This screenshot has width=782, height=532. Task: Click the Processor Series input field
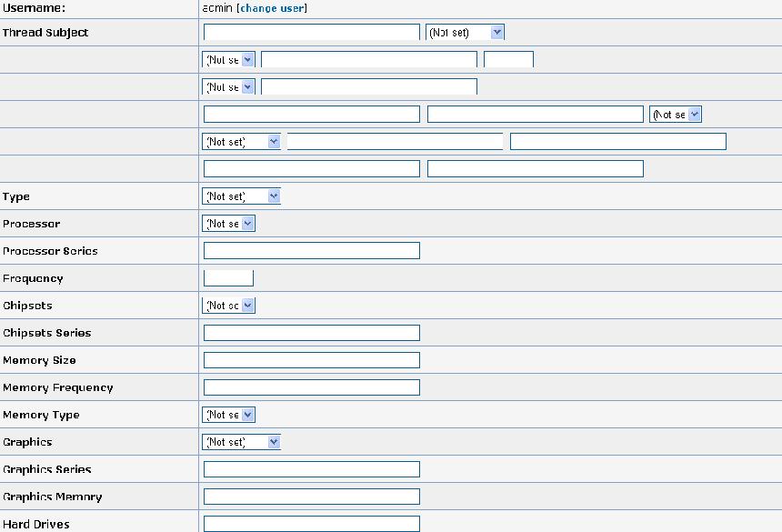tap(311, 251)
